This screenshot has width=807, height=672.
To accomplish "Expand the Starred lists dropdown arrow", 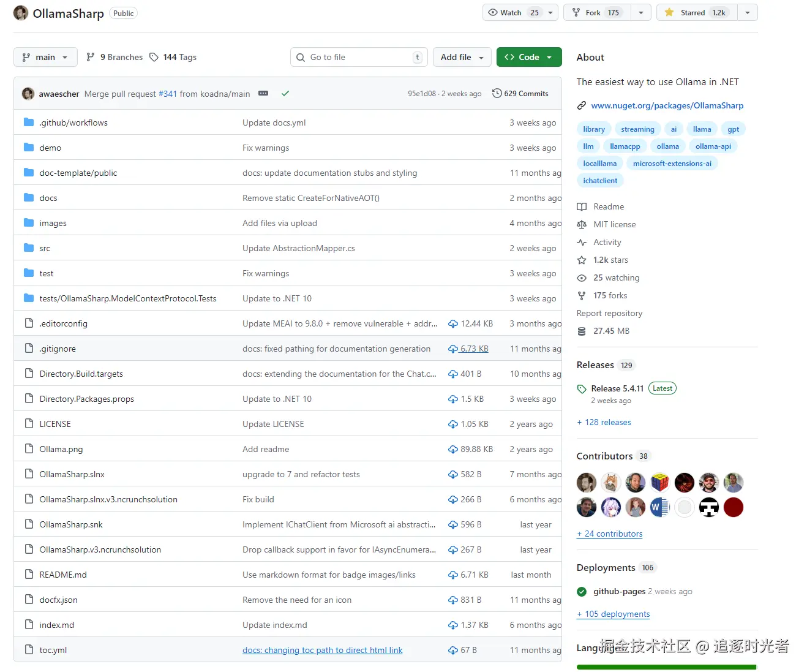I will pyautogui.click(x=748, y=13).
